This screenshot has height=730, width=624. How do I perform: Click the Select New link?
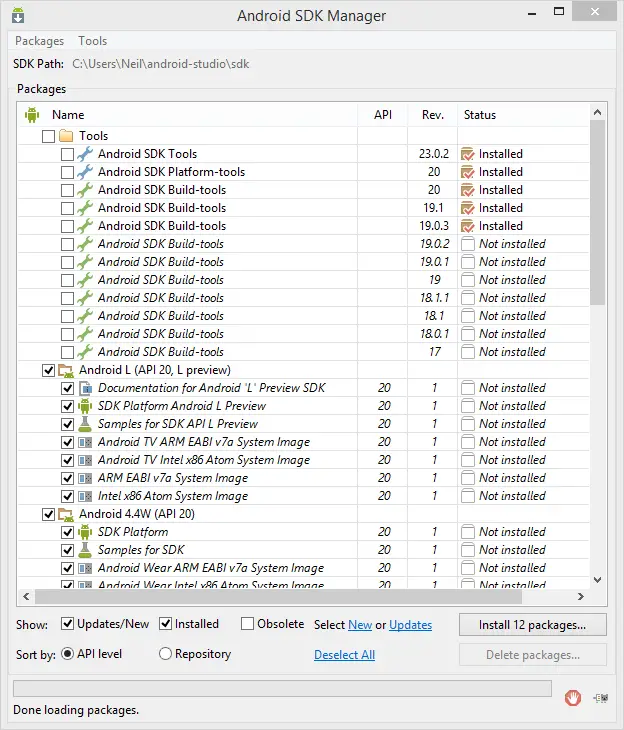[359, 625]
